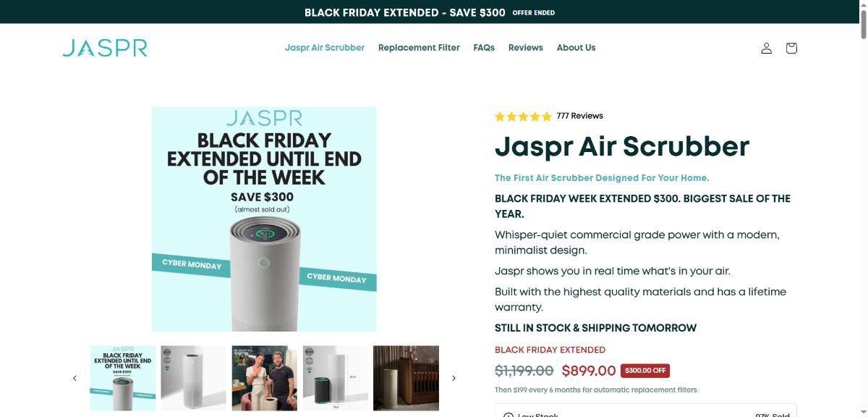
Task: Click the five-star rating
Action: tap(523, 116)
